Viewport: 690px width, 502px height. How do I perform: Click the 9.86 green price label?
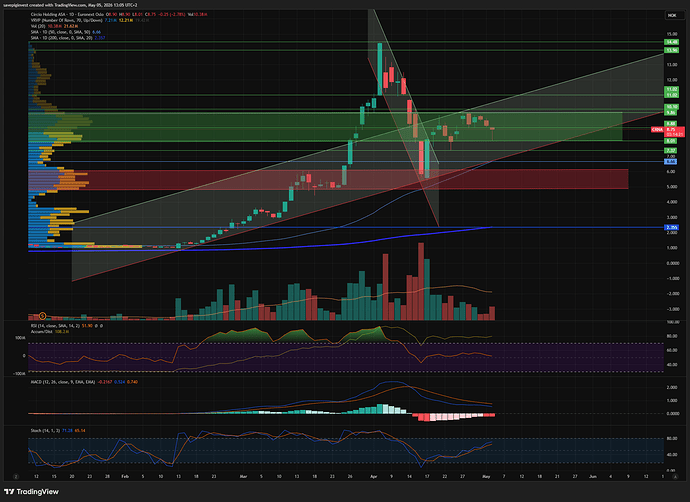pyautogui.click(x=671, y=113)
